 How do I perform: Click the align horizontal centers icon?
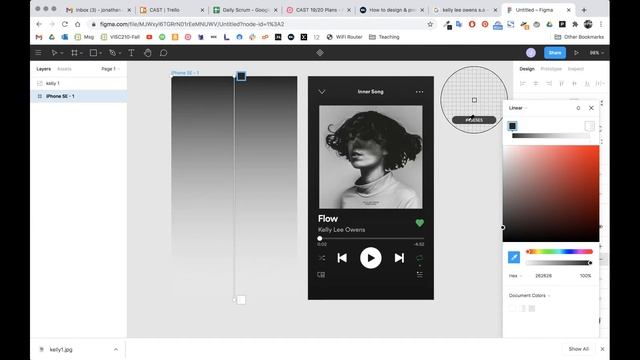pos(536,83)
